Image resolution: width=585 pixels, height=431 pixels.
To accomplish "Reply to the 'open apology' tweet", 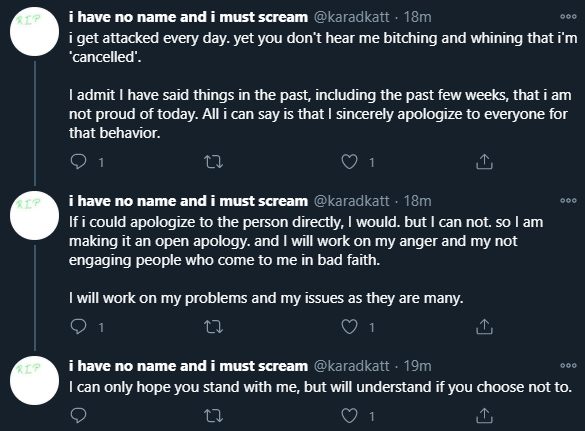I will click(78, 327).
